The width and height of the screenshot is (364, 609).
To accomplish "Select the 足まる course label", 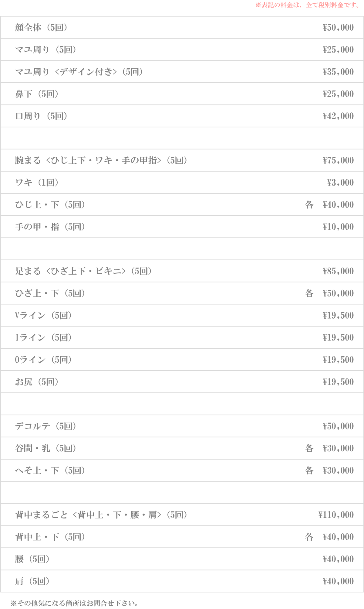I will click(83, 271).
